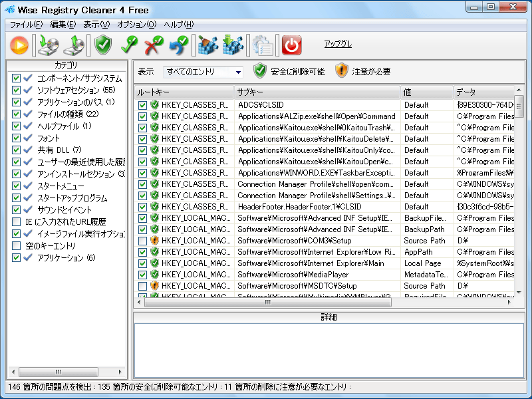This screenshot has width=532, height=399.
Task: Toggle ファイルの種類 (22) checkbox
Action: (16, 114)
